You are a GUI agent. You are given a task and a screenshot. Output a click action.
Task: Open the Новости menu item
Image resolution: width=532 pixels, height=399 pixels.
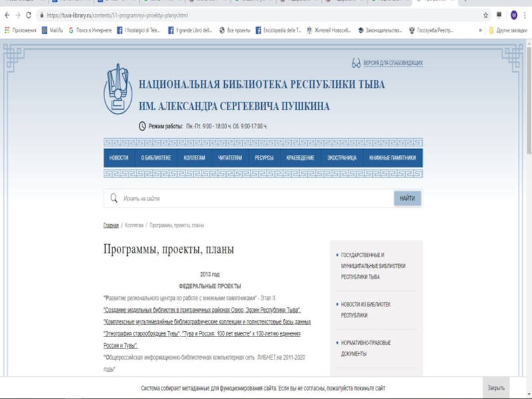pos(119,158)
